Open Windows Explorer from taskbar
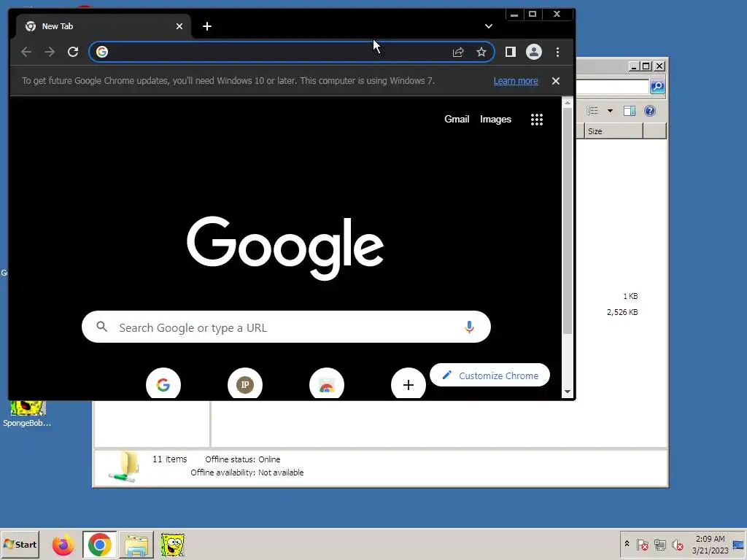 click(x=136, y=545)
